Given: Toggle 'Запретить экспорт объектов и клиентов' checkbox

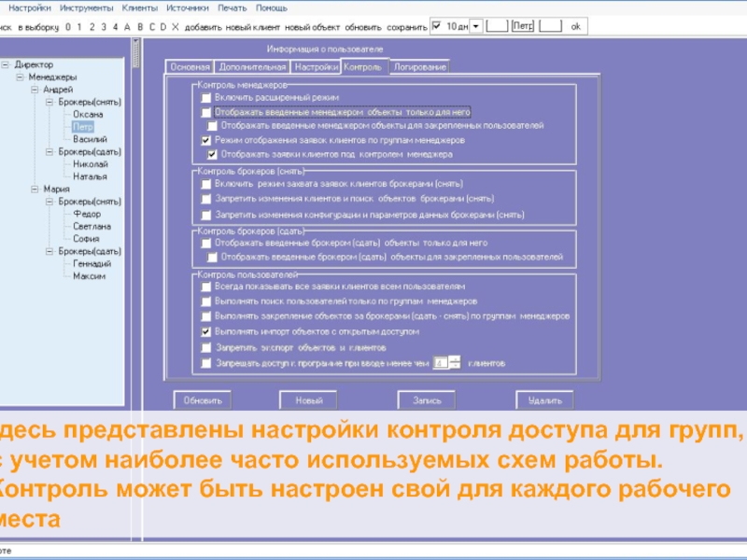Looking at the screenshot, I should 206,347.
